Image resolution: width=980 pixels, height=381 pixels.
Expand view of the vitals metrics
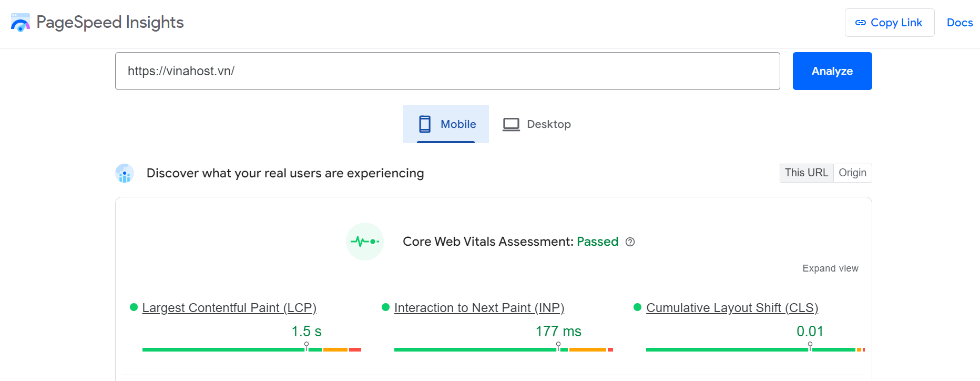point(830,268)
